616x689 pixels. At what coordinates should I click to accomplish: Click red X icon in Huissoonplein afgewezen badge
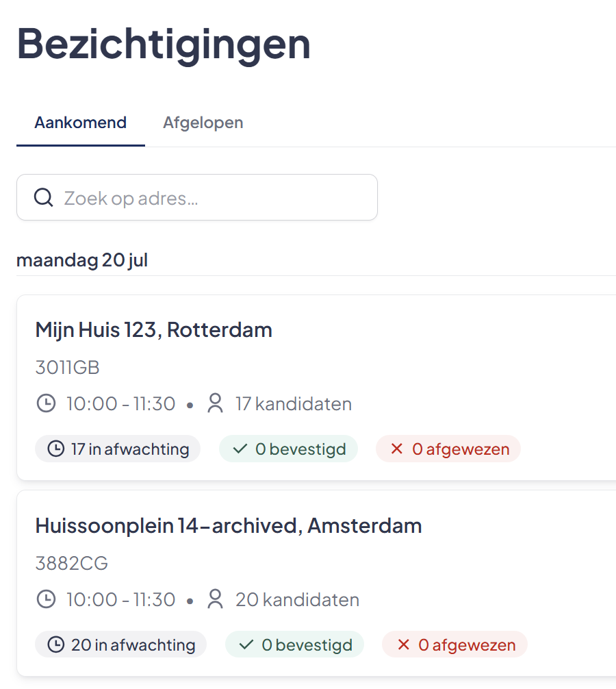(403, 645)
